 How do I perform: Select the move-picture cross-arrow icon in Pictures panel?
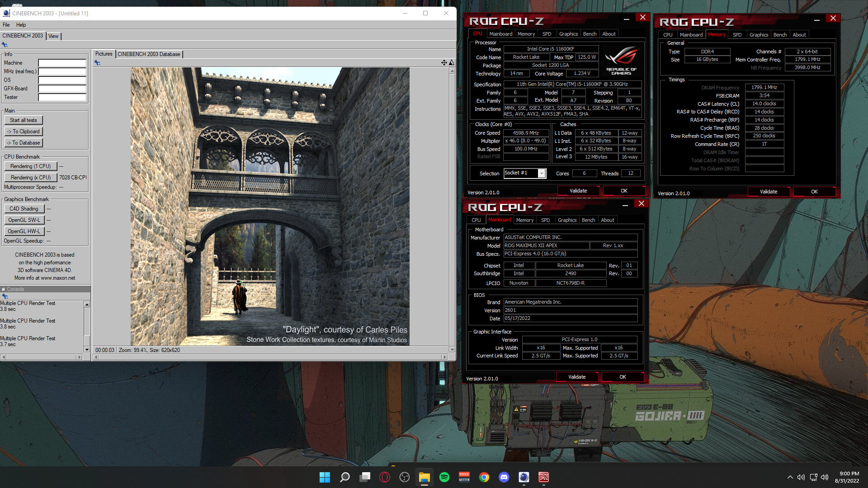pyautogui.click(x=444, y=62)
